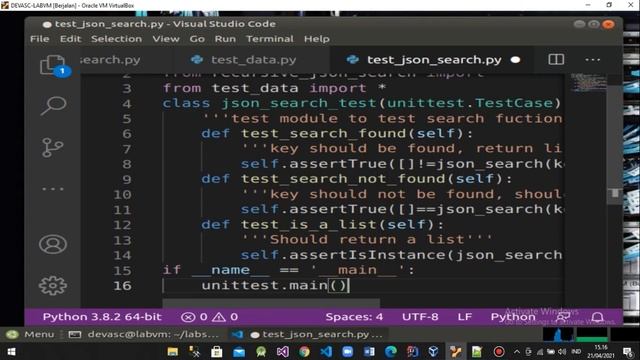Open Visual Studio from Windows taskbar
The width and height of the screenshot is (640, 360).
point(282,351)
